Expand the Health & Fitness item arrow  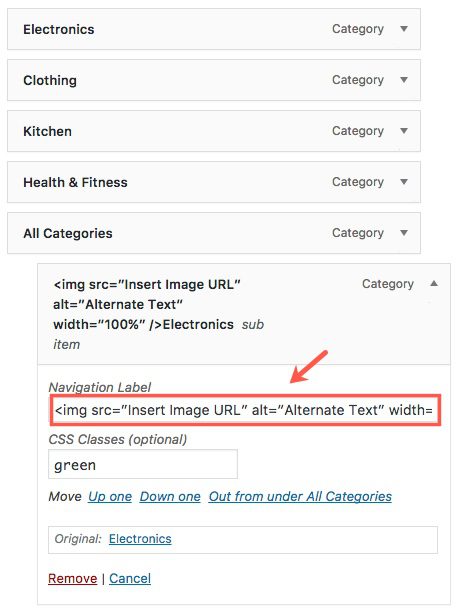click(x=404, y=182)
